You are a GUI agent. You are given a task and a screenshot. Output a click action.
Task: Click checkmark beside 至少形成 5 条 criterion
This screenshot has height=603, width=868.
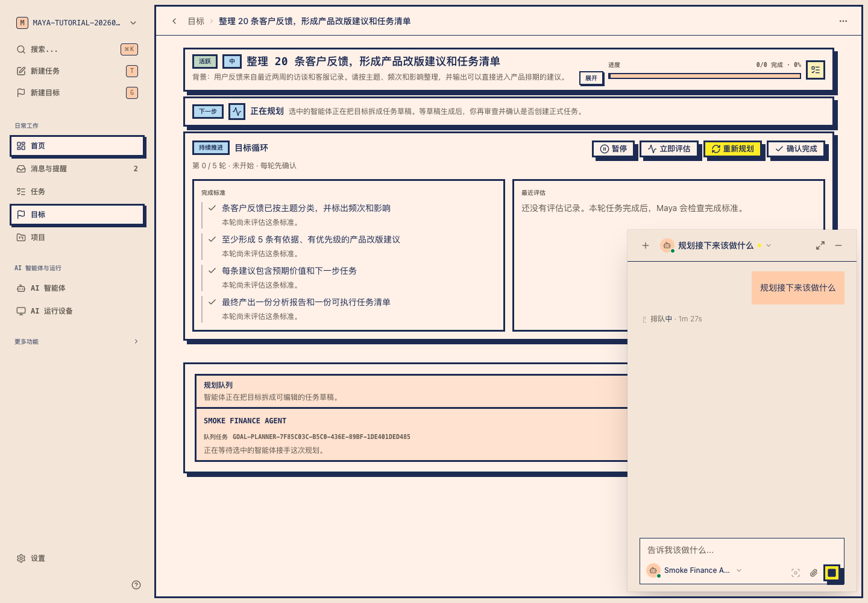[212, 239]
